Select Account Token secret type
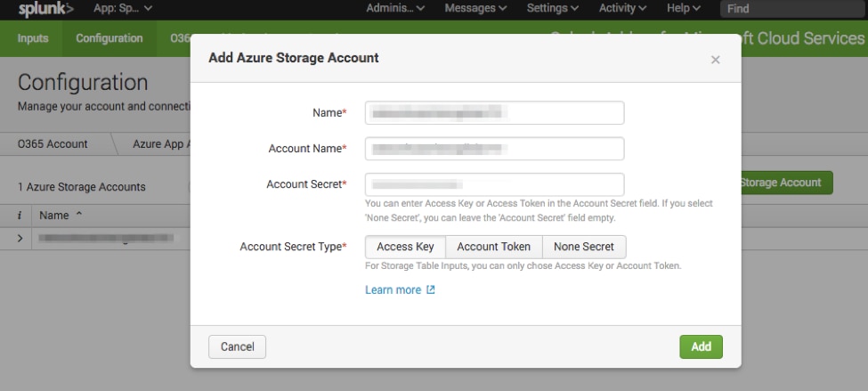 coord(493,247)
